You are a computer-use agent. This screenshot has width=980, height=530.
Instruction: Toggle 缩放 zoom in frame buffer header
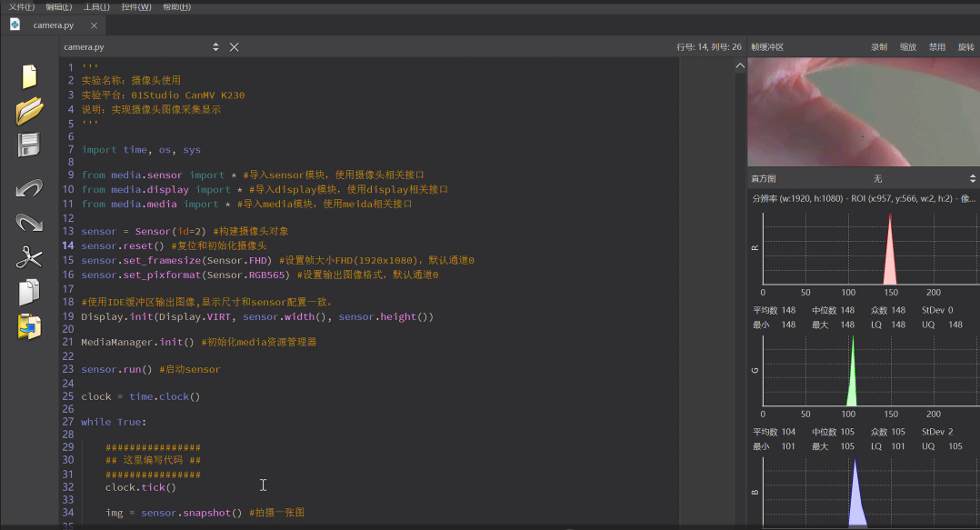907,47
